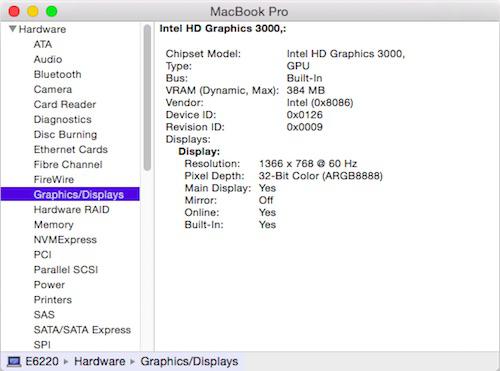The image size is (500, 371).
Task: Click the Vendor value 'Intel (0x8086)'
Action: tap(320, 102)
